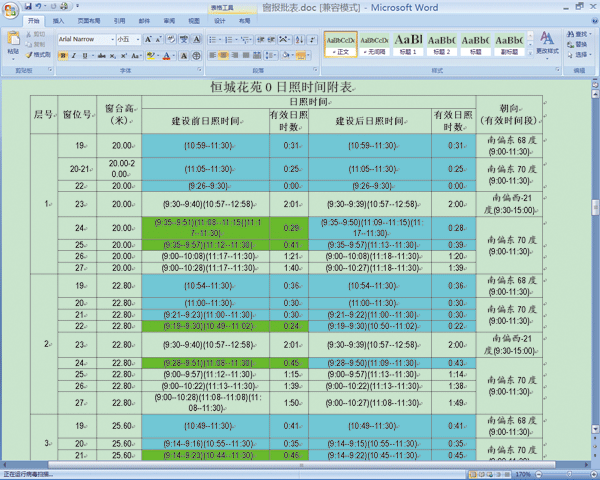Open the 页面布局 (Page Layout) tab

(88, 20)
